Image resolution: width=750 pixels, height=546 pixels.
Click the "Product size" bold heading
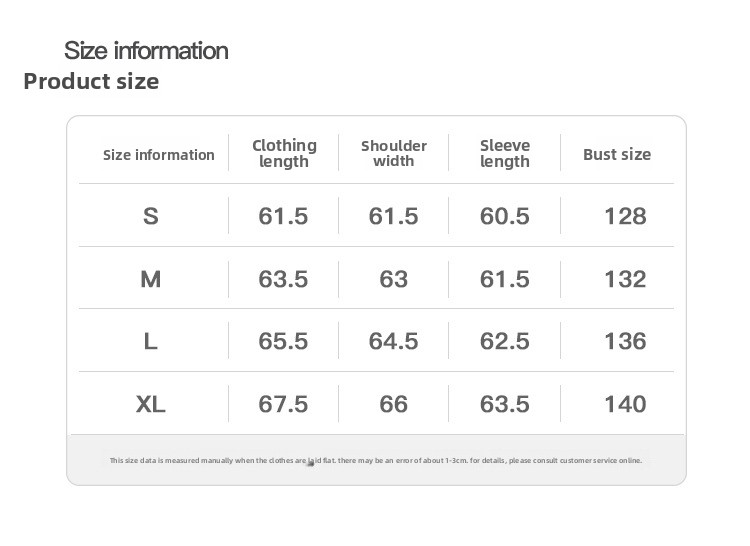coord(91,81)
